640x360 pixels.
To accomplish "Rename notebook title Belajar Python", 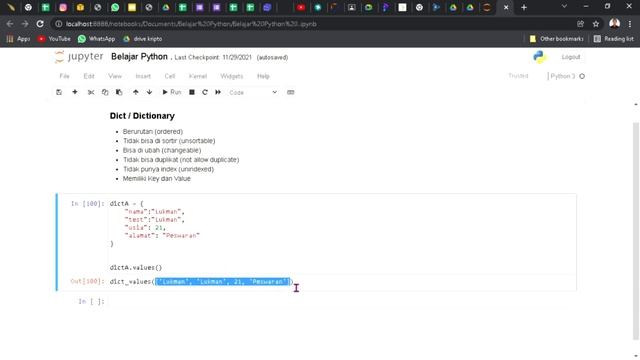I will click(139, 57).
